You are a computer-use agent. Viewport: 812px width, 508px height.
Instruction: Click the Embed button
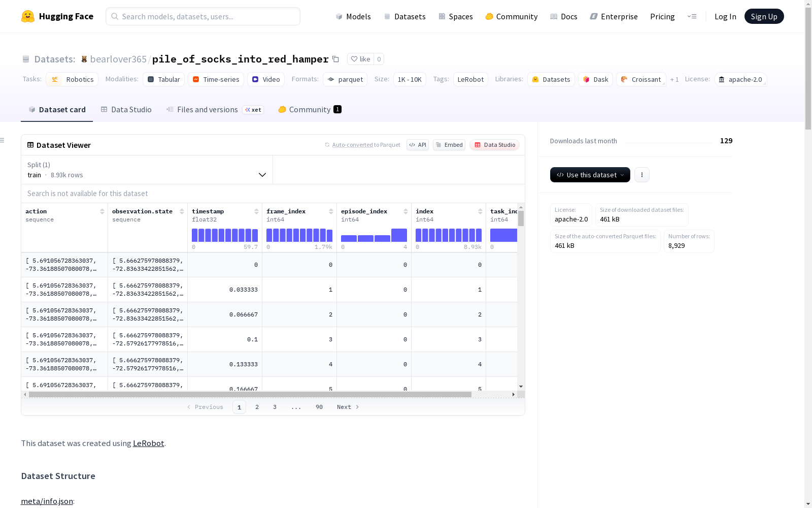[x=449, y=145]
